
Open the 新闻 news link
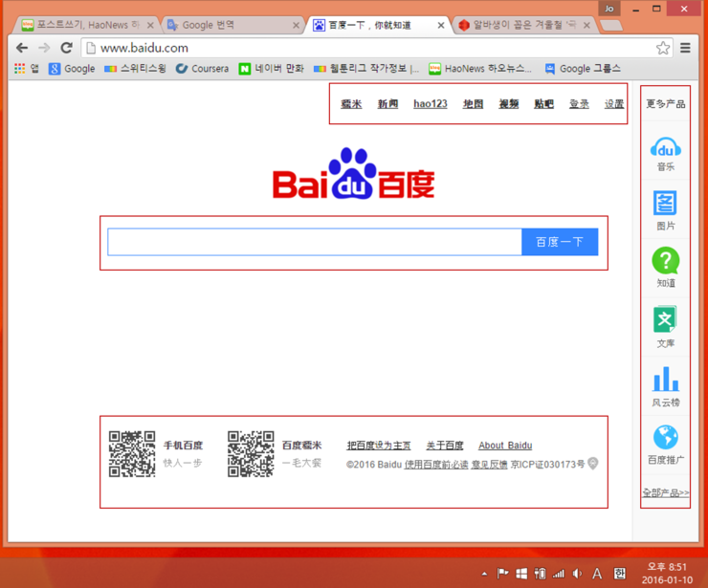(387, 104)
